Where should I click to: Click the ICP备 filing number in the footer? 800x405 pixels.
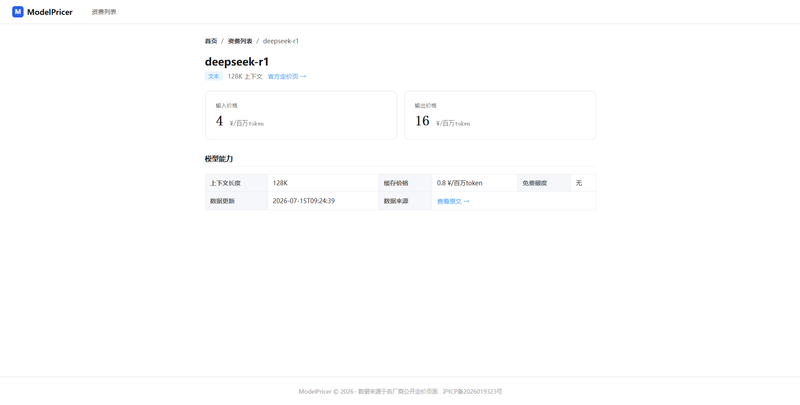(472, 392)
